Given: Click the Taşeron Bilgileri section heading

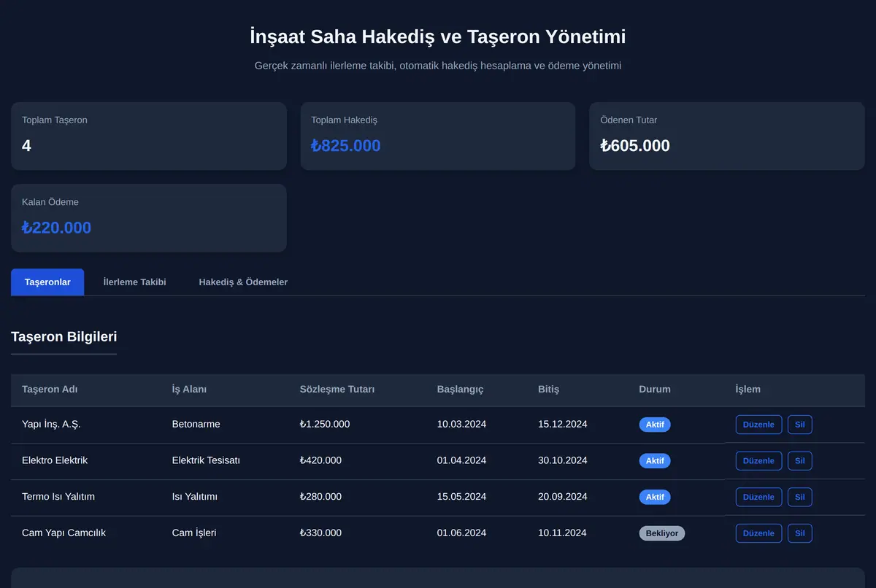Looking at the screenshot, I should [64, 336].
